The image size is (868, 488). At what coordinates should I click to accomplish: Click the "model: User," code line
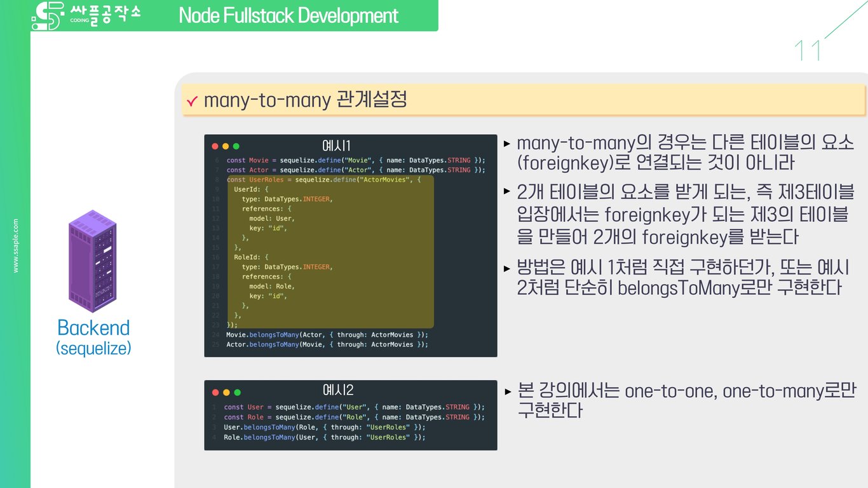272,219
